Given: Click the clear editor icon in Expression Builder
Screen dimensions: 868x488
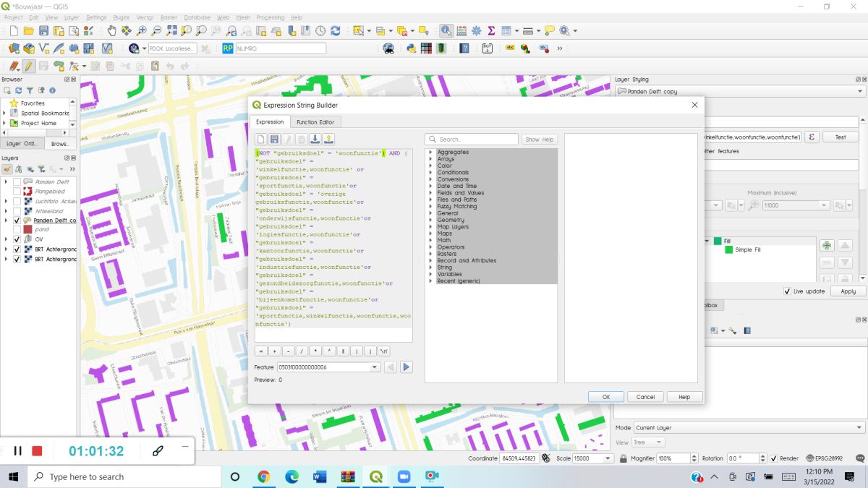Looking at the screenshot, I should click(x=261, y=139).
